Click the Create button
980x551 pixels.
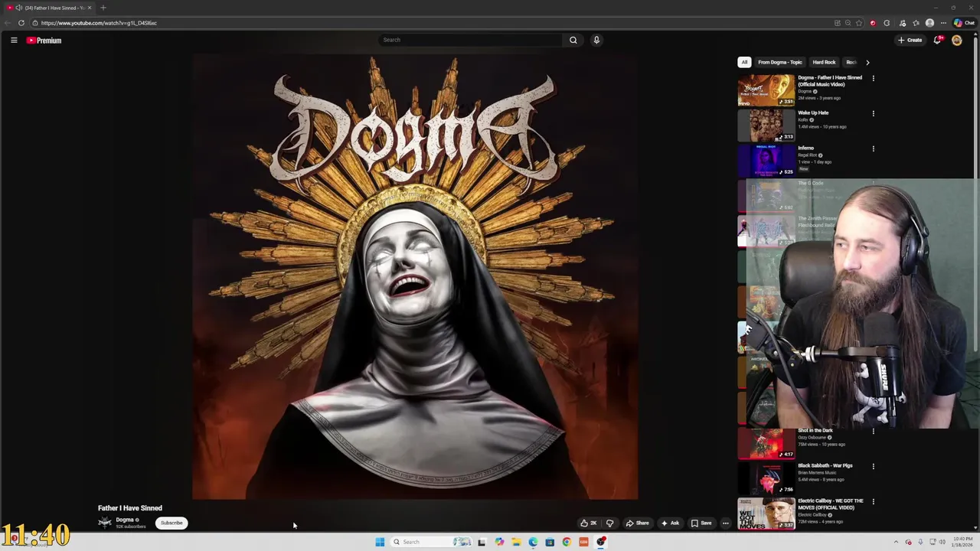pyautogui.click(x=910, y=40)
